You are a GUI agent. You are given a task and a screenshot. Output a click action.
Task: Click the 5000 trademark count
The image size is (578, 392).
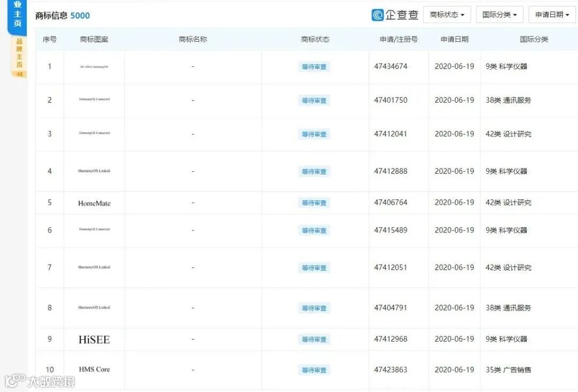(80, 16)
